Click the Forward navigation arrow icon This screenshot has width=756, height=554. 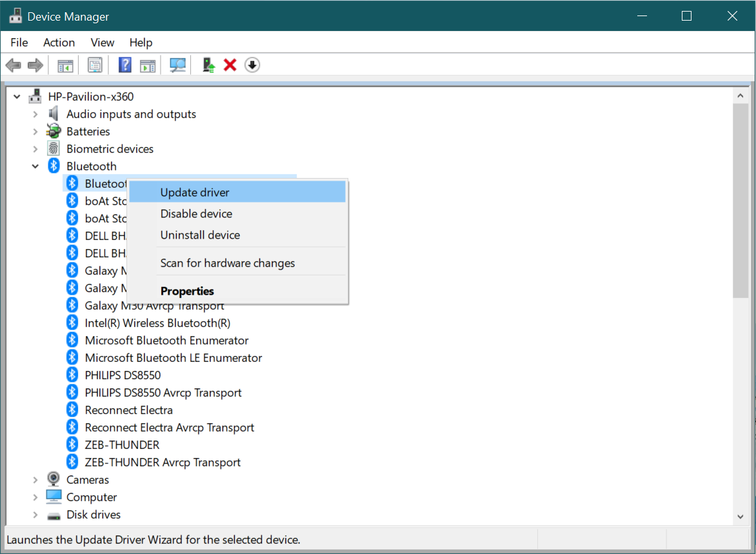pos(35,64)
